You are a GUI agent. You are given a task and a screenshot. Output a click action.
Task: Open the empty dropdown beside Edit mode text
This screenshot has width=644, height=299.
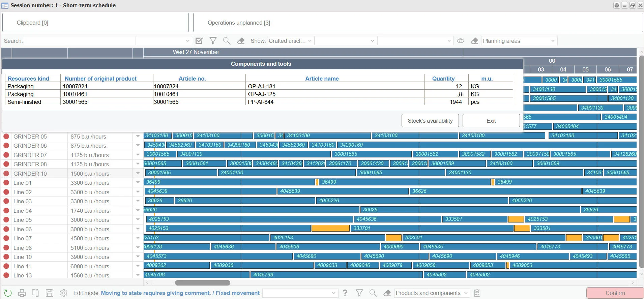coord(300,293)
